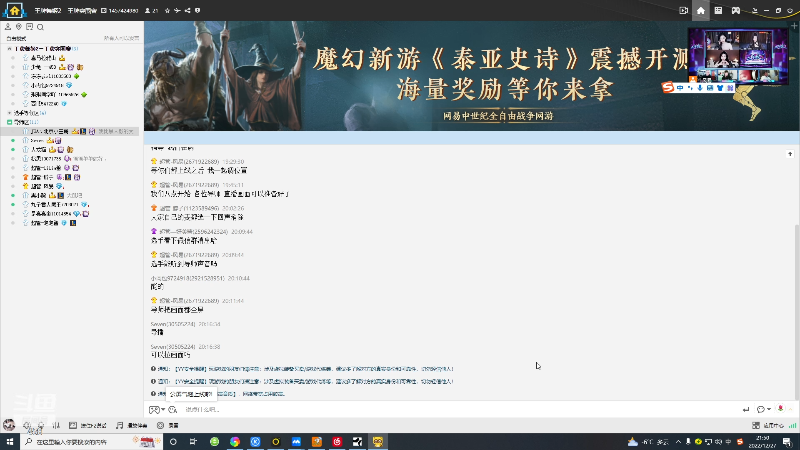800x450 pixels.
Task: Expand the system tray hidden icons arrow
Action: [678, 441]
